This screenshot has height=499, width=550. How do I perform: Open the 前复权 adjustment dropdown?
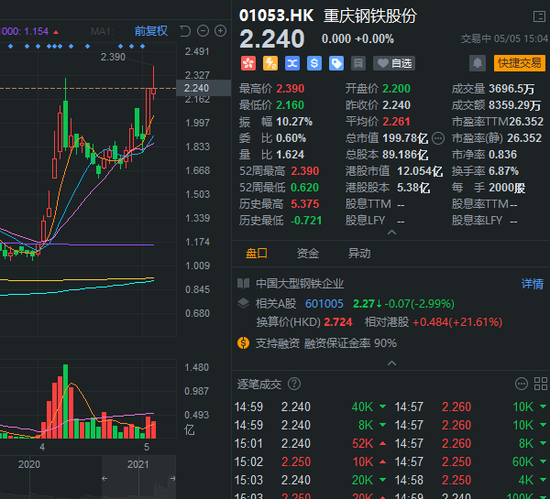151,31
